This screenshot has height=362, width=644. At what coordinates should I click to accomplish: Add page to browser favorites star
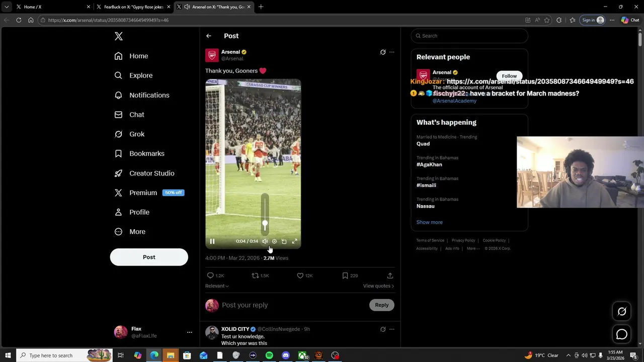[547, 20]
